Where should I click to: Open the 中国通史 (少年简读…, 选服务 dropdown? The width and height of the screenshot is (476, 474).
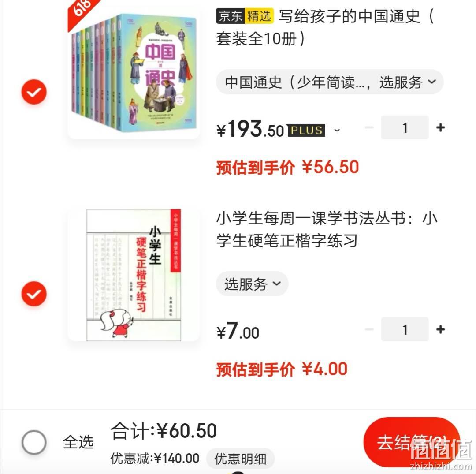click(x=330, y=82)
